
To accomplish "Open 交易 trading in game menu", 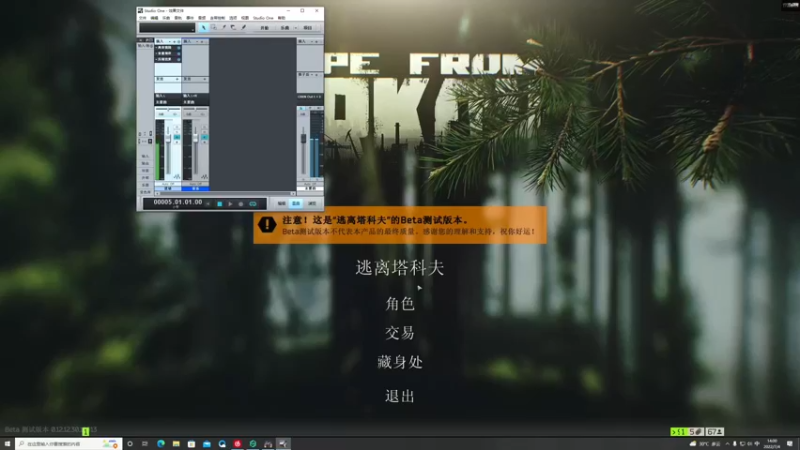I will (400, 333).
